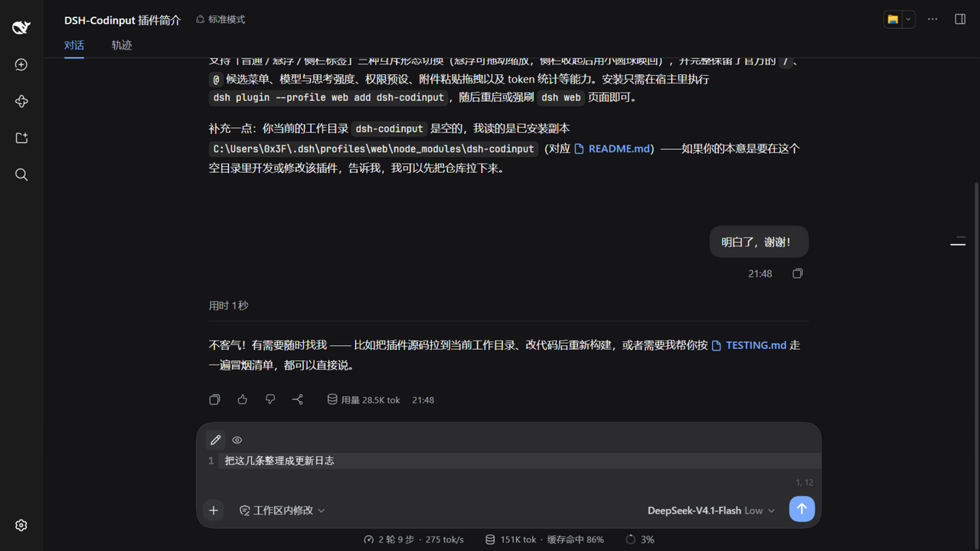Open folder explorer icon in header
The height and width of the screenshot is (551, 980).
click(893, 19)
